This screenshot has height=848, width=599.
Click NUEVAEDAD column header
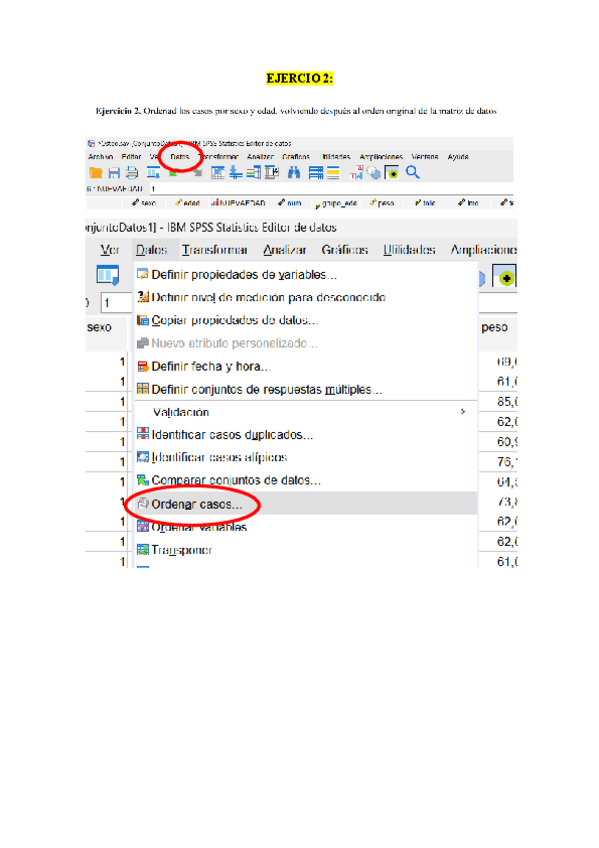pyautogui.click(x=238, y=203)
